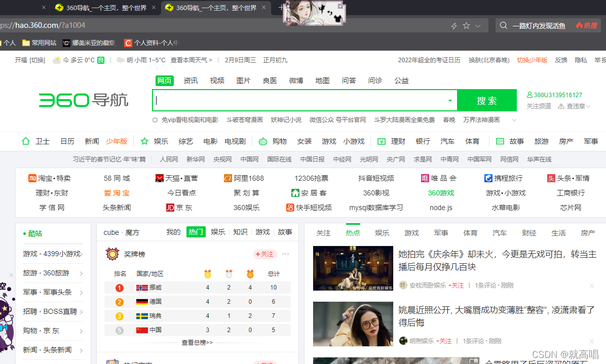
Task: Select the 关注 news tab
Action: click(323, 233)
